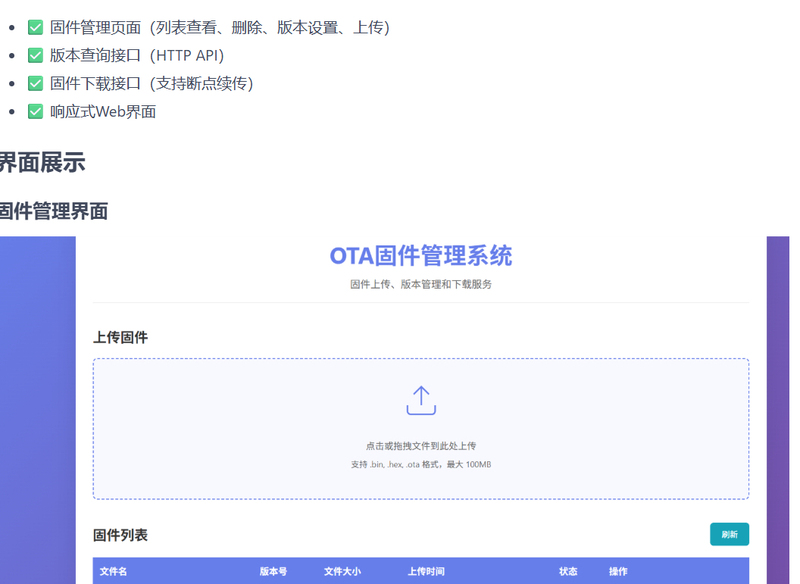Image resolution: width=800 pixels, height=584 pixels.
Task: Click green checkmark beside 固件管理页面
Action: click(x=36, y=28)
